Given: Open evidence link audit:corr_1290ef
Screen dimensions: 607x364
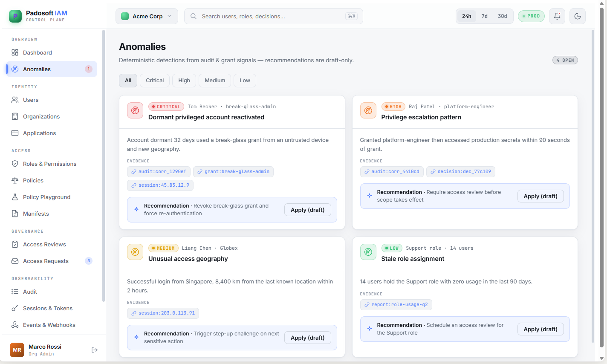Looking at the screenshot, I should pyautogui.click(x=159, y=172).
